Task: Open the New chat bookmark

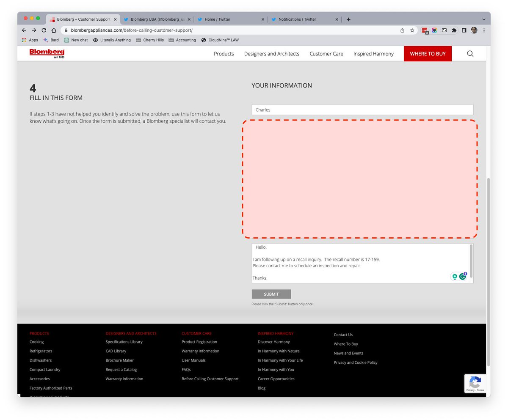Action: click(x=76, y=40)
